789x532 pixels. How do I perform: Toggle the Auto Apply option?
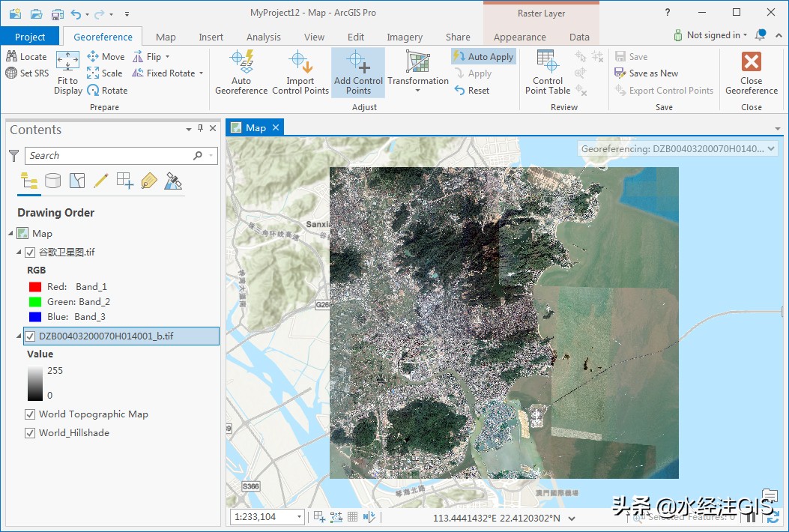click(483, 57)
